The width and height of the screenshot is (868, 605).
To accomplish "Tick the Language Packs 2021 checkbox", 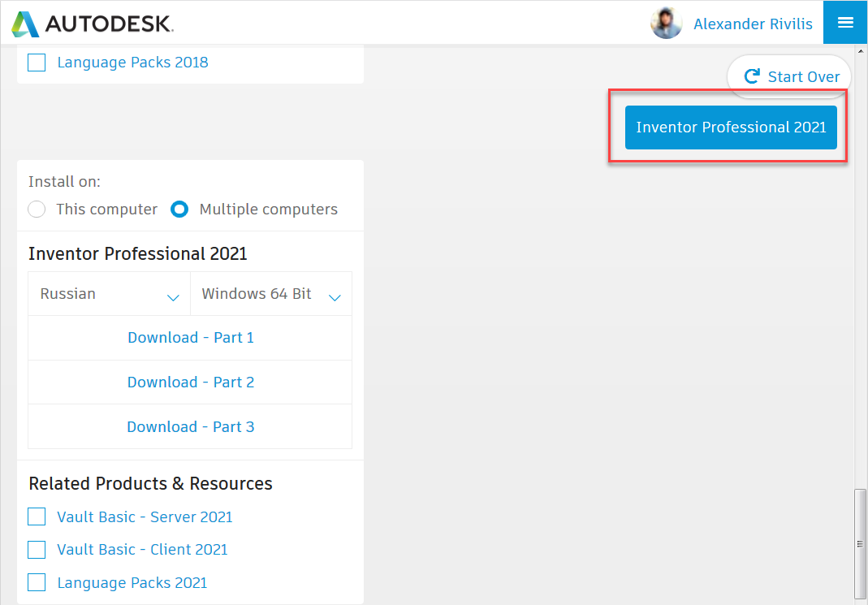I will 37,582.
